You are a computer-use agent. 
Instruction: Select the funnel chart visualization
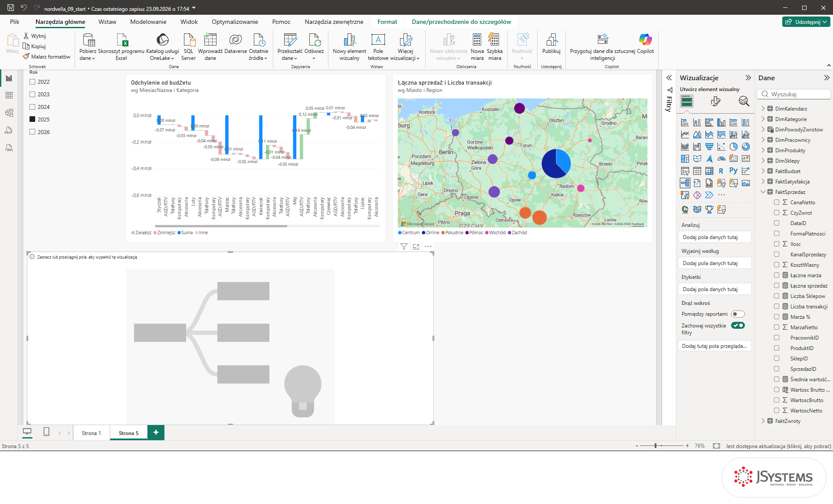click(x=709, y=147)
